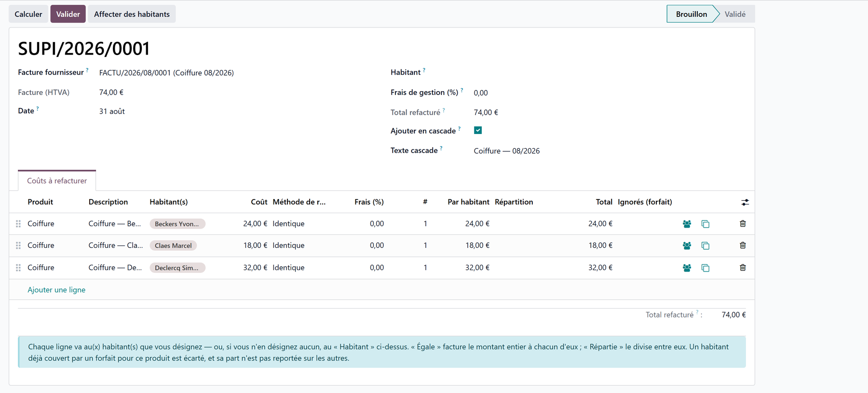Uncheck the Ajouter en cascade checkbox
The image size is (868, 393).
(x=478, y=130)
